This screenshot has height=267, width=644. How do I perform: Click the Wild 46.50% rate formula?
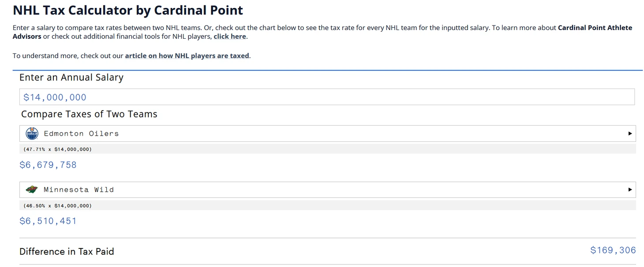pyautogui.click(x=57, y=206)
